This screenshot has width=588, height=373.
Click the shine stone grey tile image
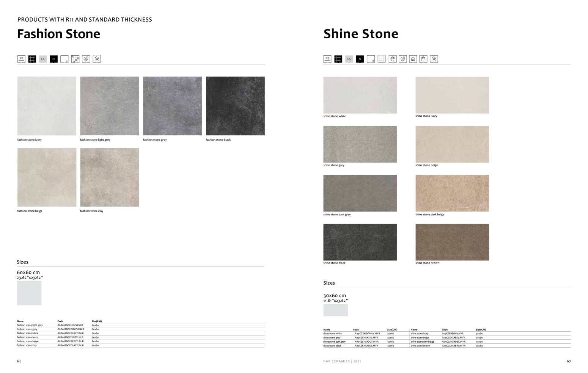click(x=360, y=144)
